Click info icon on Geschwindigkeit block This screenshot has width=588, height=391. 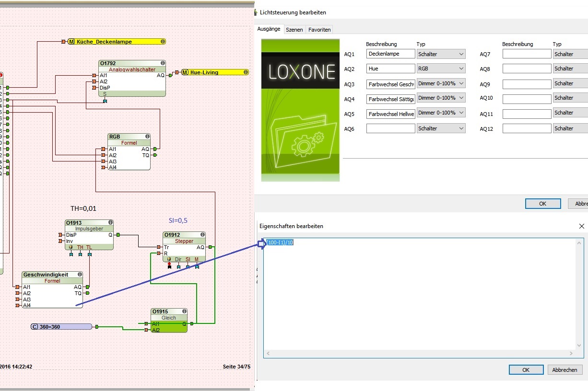tap(80, 275)
